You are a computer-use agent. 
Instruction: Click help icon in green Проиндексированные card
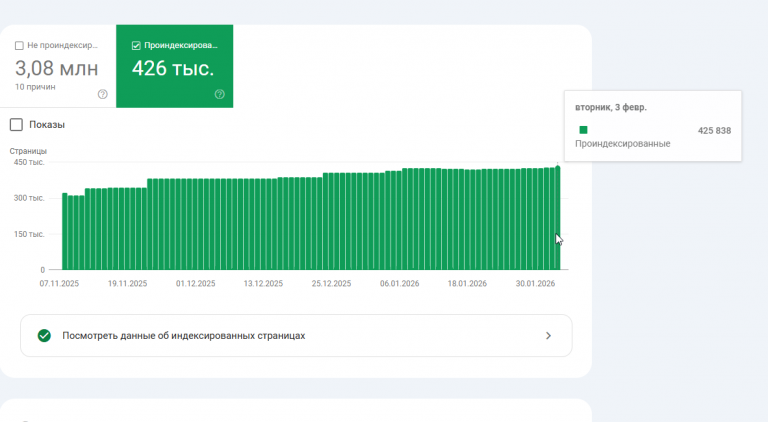pos(220,94)
